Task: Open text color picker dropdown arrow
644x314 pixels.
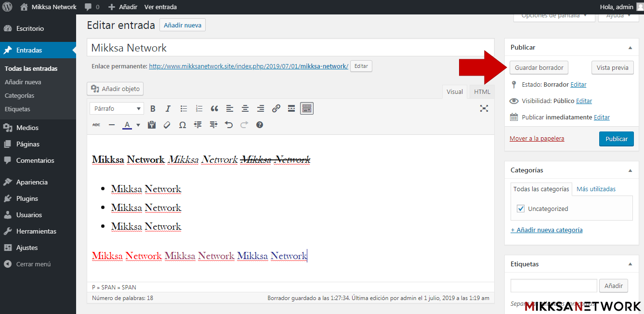Action: tap(138, 125)
